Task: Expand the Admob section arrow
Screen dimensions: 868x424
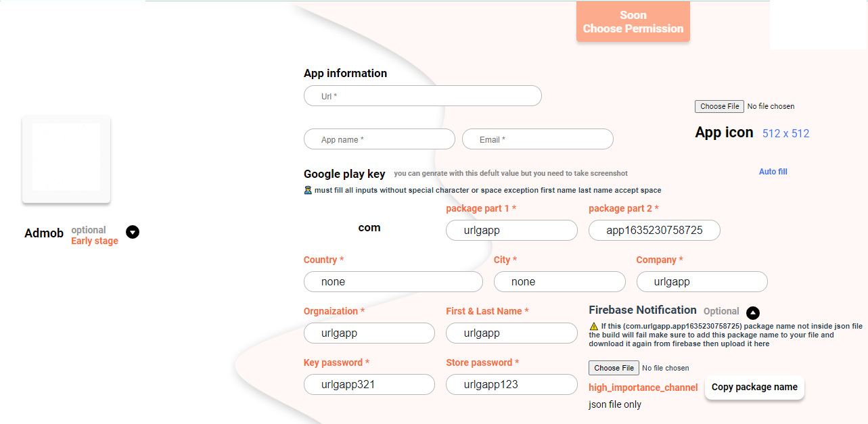Action: tap(133, 232)
